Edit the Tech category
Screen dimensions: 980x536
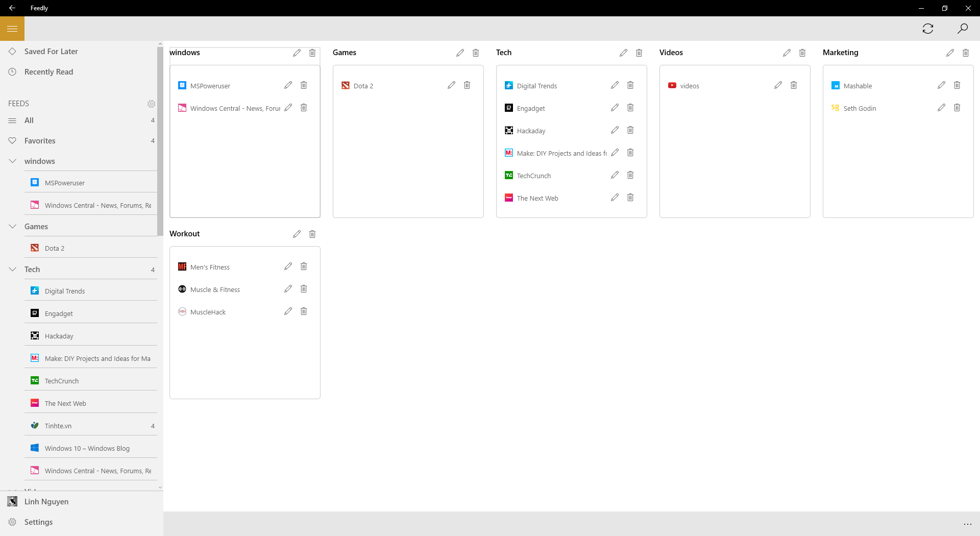[x=623, y=53]
